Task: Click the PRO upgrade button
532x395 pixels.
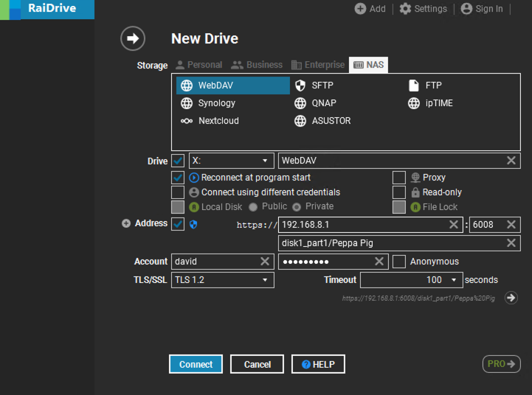Action: (502, 364)
